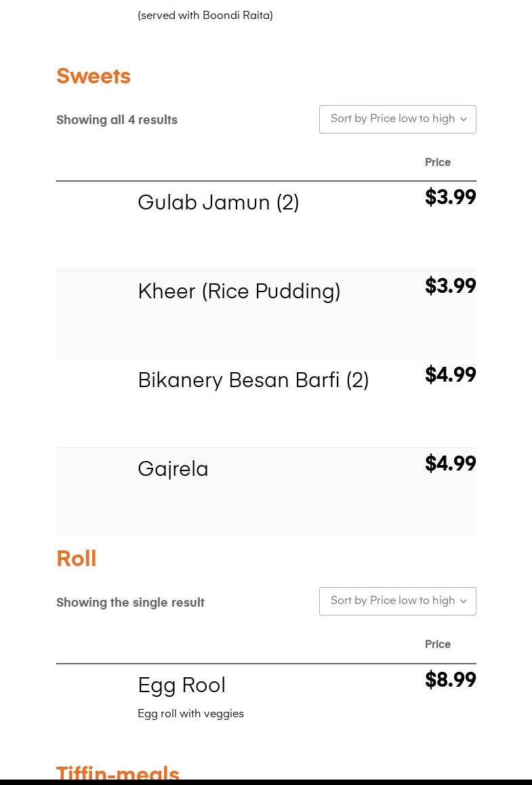Select the Gulab Jamun (2) item

[218, 203]
